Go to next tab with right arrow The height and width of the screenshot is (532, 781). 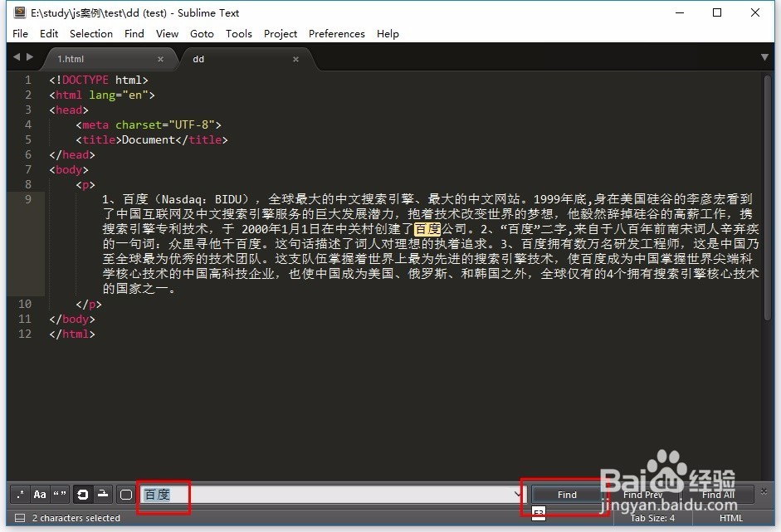pos(30,56)
